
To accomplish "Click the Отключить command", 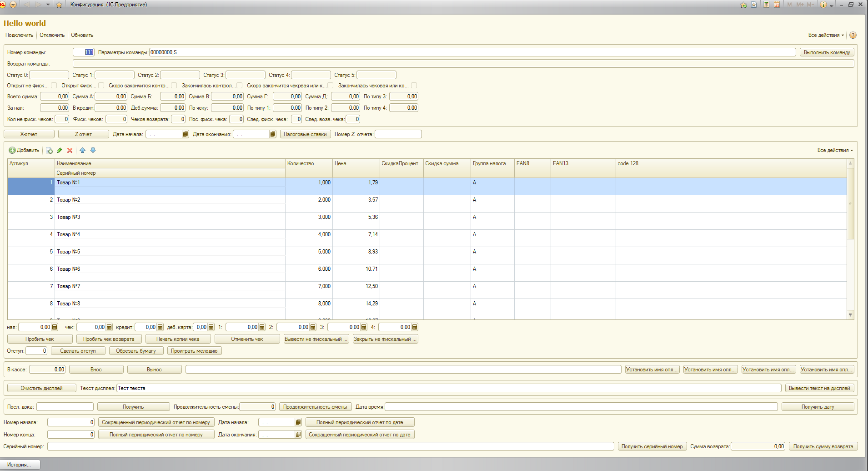I will pos(52,35).
